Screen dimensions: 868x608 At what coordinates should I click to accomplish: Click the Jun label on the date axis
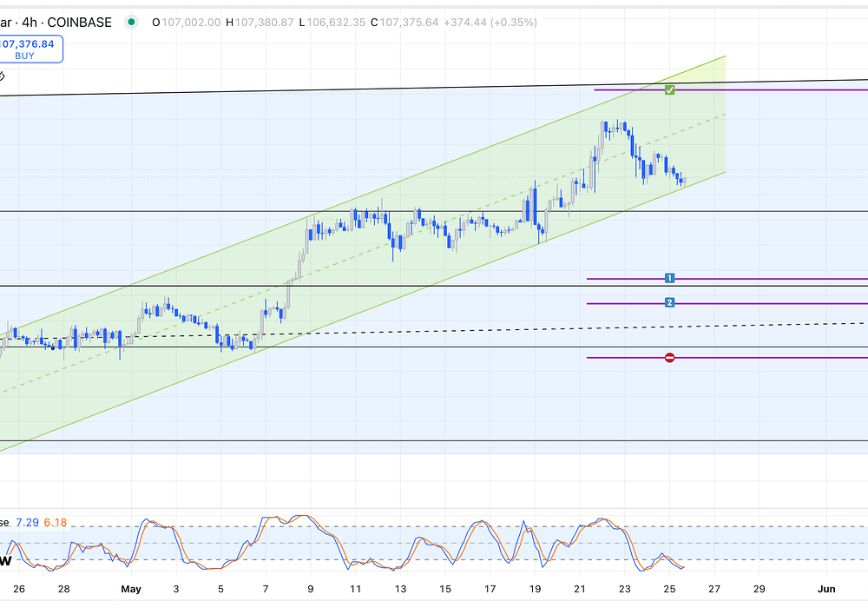click(x=826, y=588)
